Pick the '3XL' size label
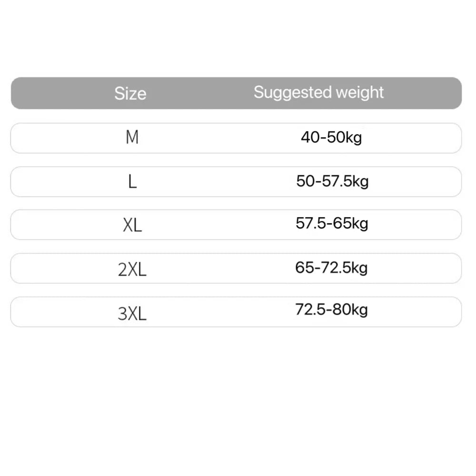 (x=132, y=313)
